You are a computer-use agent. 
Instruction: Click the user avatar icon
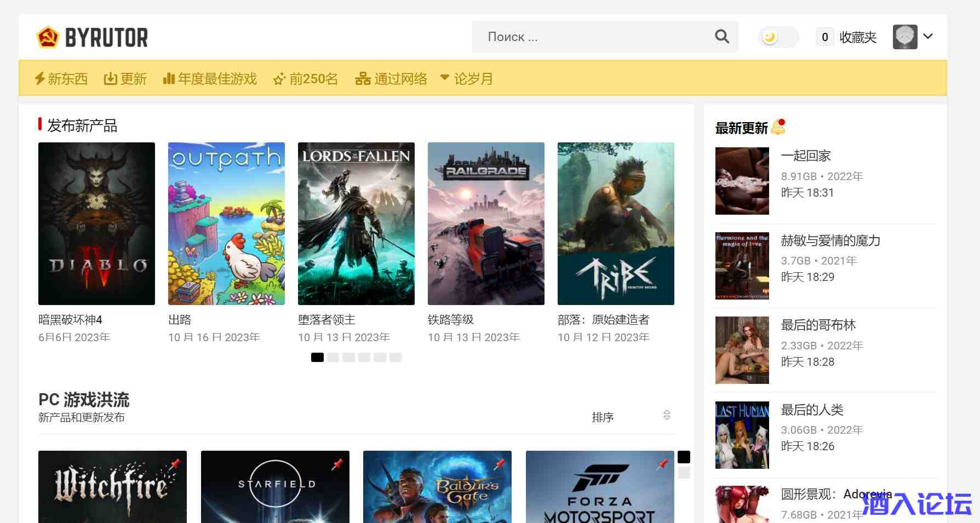[x=904, y=37]
